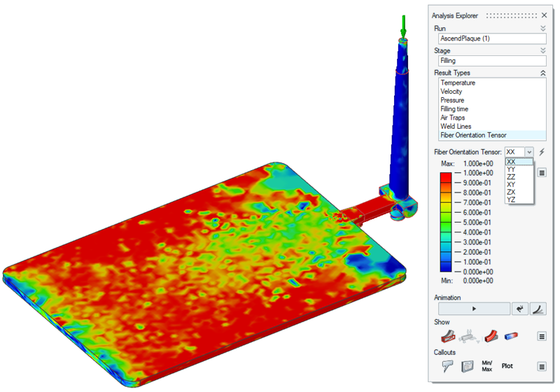
Task: Click the Min/Max callout button
Action: pos(489,365)
